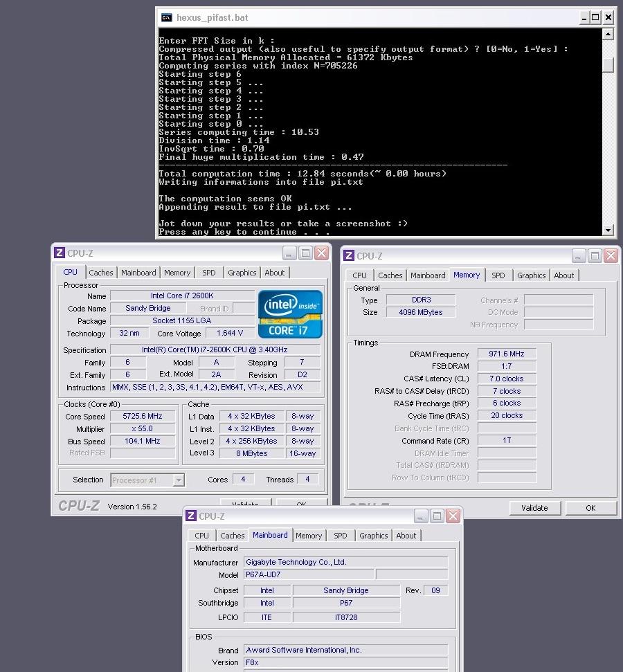The height and width of the screenshot is (672, 623).
Task: Select the Graphics tab in the CPU-Z Memory window
Action: point(531,275)
